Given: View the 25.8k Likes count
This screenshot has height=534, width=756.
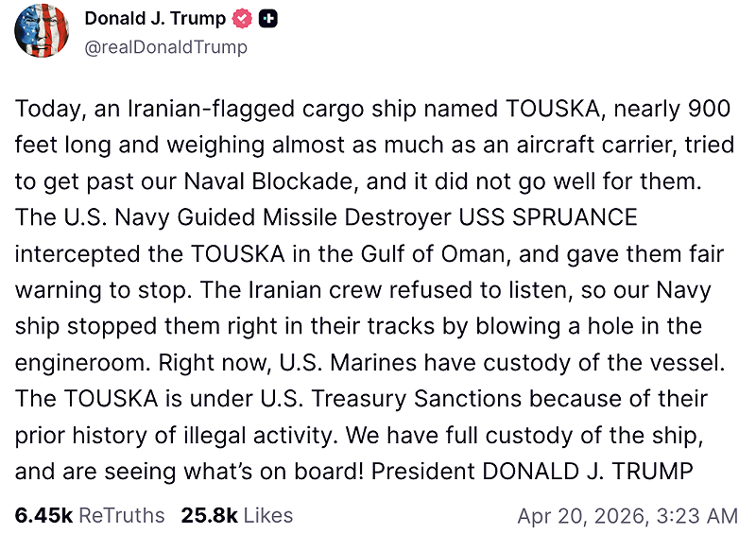Looking at the screenshot, I should pyautogui.click(x=209, y=516).
